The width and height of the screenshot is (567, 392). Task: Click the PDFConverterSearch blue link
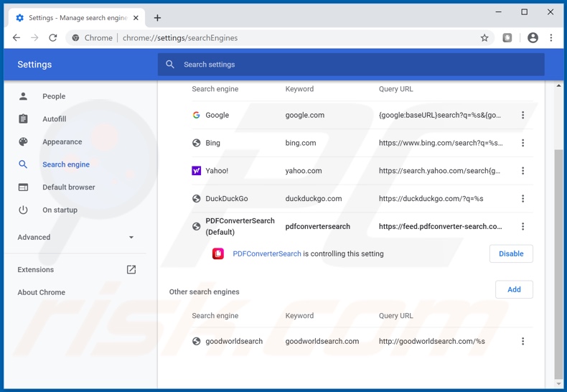coord(267,254)
